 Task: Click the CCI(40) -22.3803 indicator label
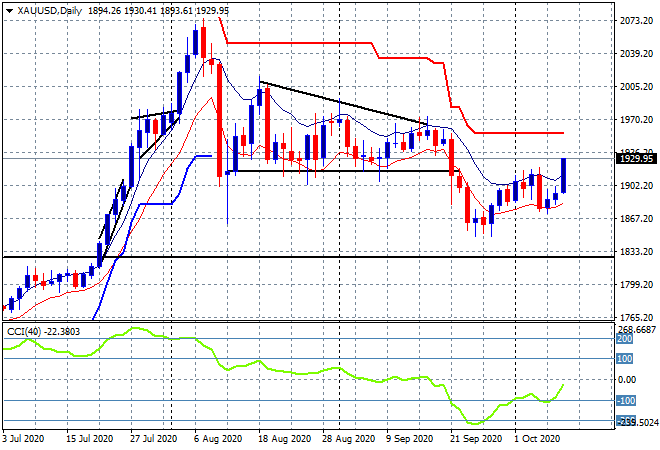[43, 332]
